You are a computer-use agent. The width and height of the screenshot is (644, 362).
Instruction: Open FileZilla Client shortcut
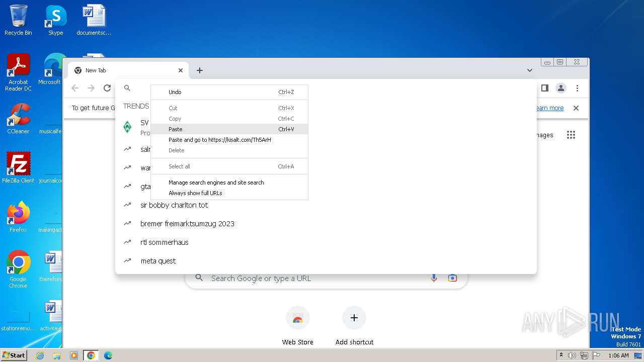[18, 167]
